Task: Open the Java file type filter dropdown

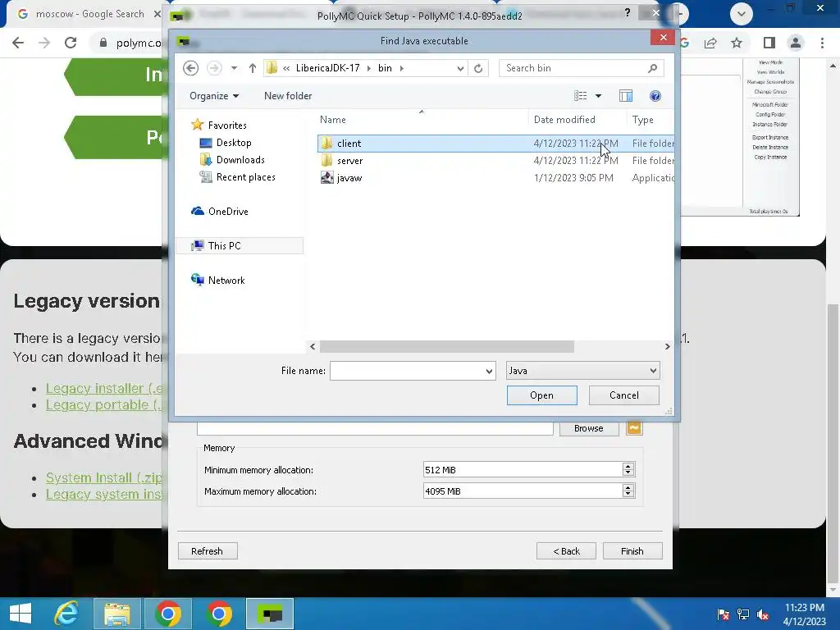Action: coord(583,371)
